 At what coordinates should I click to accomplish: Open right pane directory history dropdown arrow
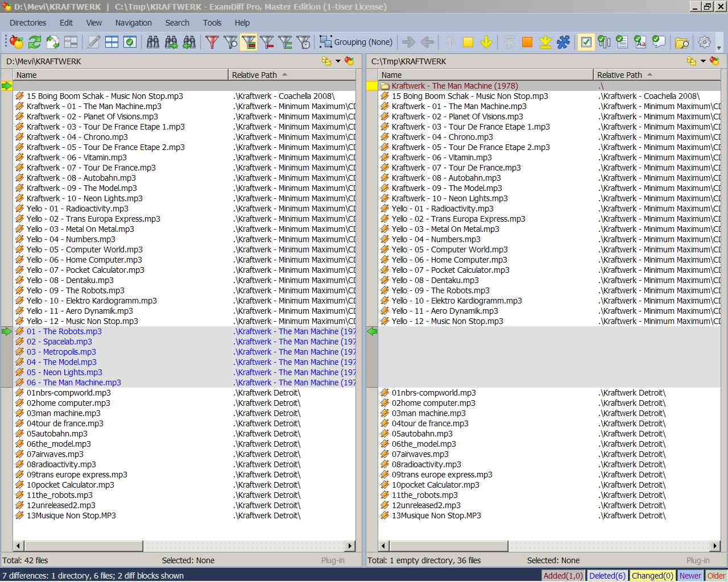tap(703, 61)
